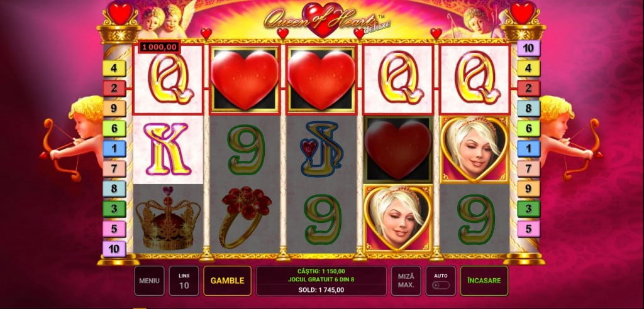Click the red heart on second reel
Image resolution: width=644 pixels, height=309 pixels.
[x=245, y=80]
